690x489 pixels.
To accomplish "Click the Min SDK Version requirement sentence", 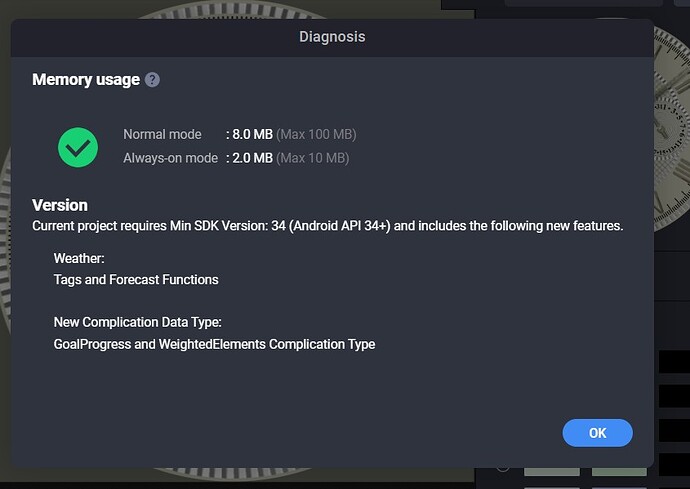I will click(x=327, y=226).
